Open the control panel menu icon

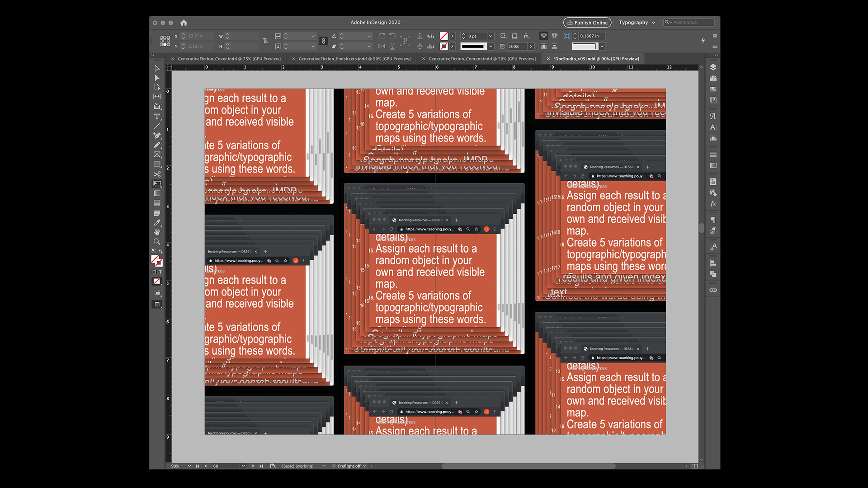715,46
